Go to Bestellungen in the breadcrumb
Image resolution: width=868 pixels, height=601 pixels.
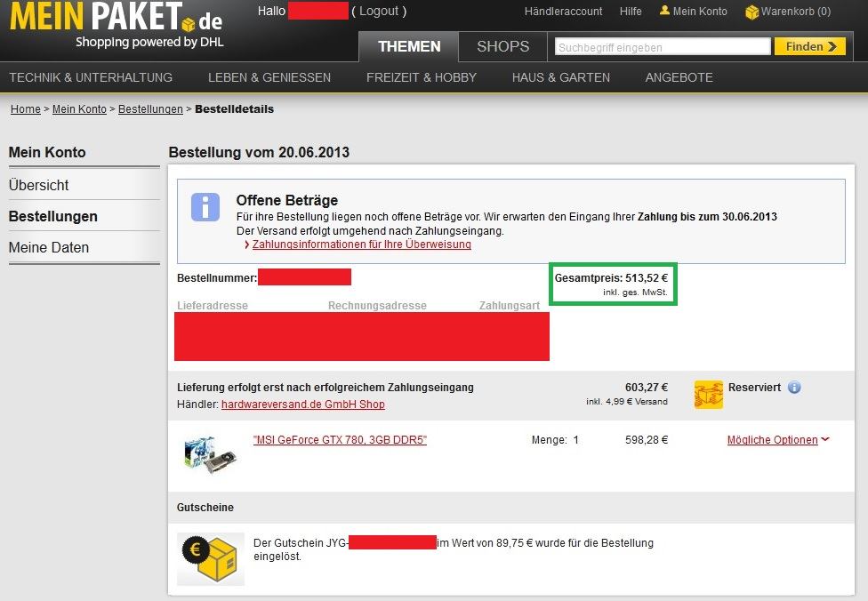tap(150, 109)
